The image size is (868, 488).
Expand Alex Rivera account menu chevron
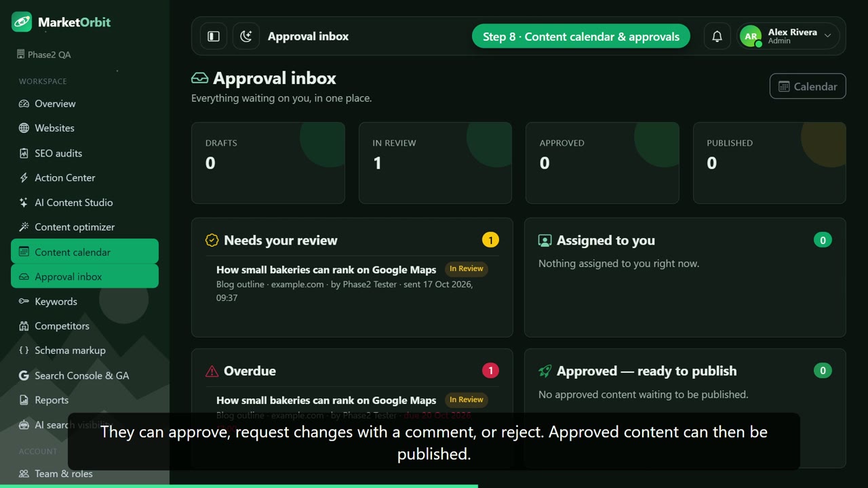coord(828,36)
